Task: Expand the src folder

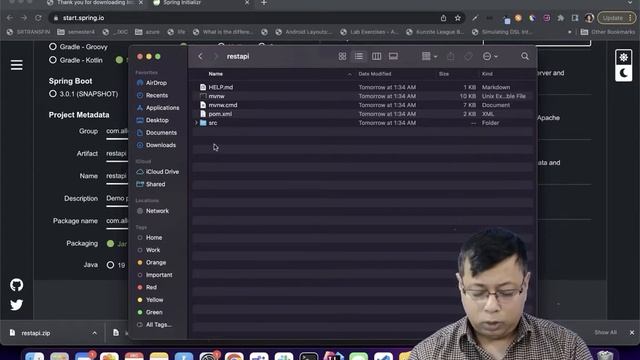Action: (196, 123)
